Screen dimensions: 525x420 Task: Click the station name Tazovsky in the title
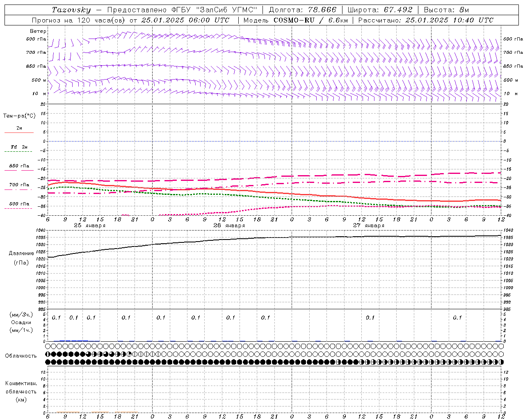tap(71, 10)
